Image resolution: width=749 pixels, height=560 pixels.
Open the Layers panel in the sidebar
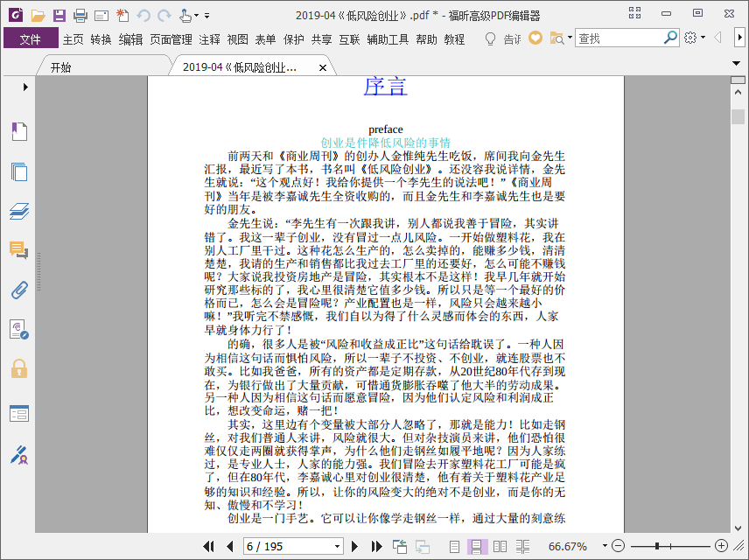pos(19,211)
